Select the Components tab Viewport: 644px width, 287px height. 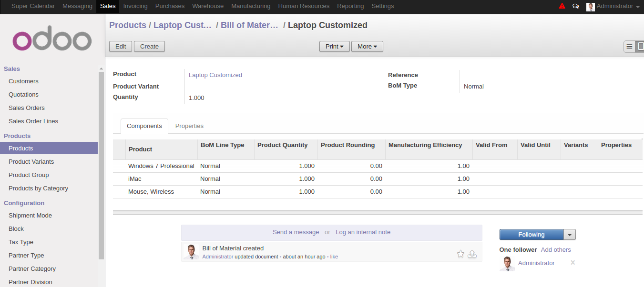pos(144,126)
